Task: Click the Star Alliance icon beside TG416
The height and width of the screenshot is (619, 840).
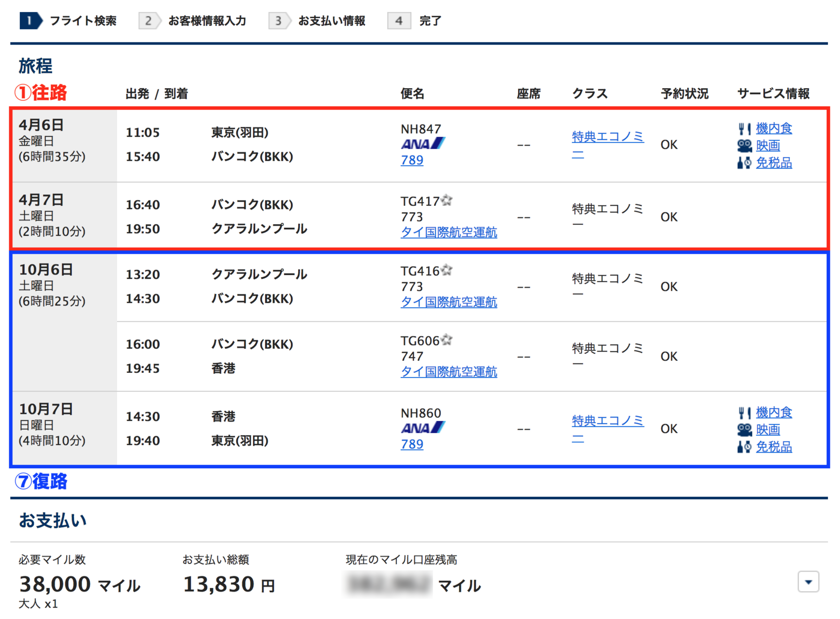Action: [447, 270]
